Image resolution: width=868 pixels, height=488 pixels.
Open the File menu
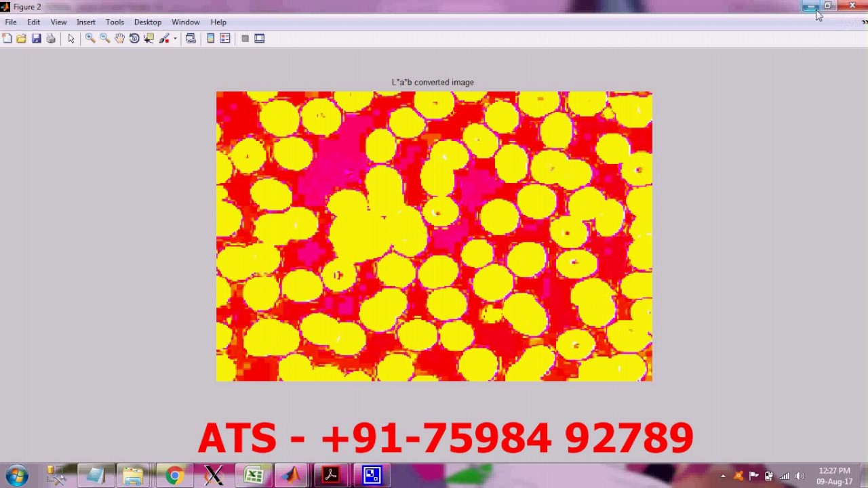click(x=11, y=22)
